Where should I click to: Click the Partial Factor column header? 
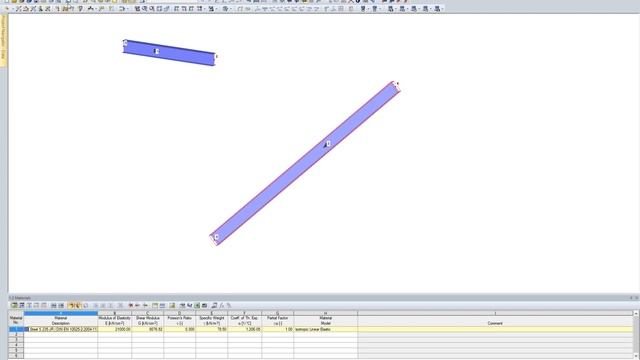click(278, 320)
